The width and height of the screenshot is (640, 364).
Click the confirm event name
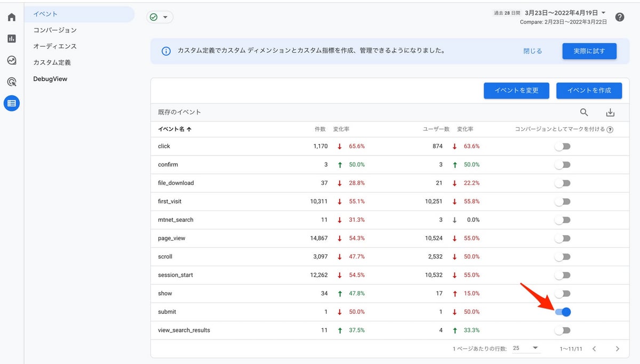[168, 165]
